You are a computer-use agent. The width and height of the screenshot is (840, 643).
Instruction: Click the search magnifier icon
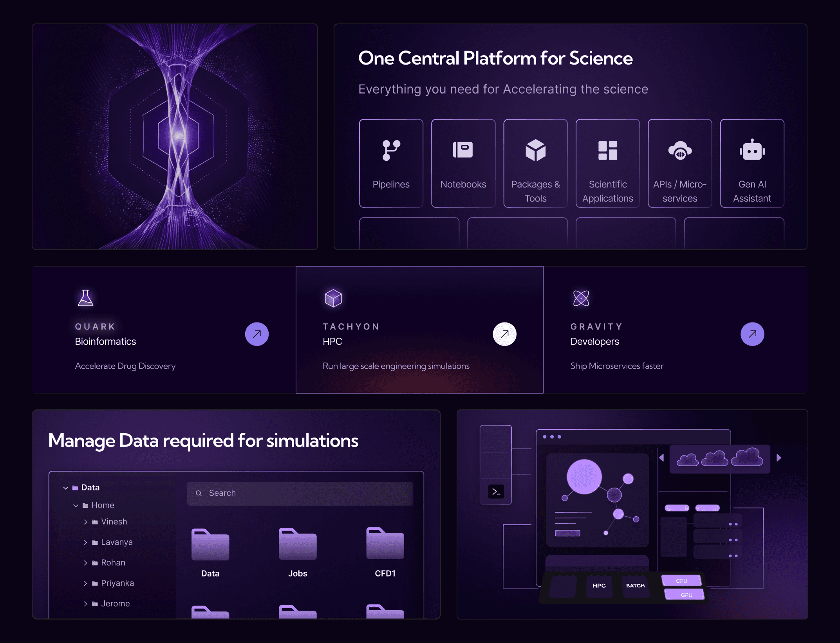pos(199,493)
